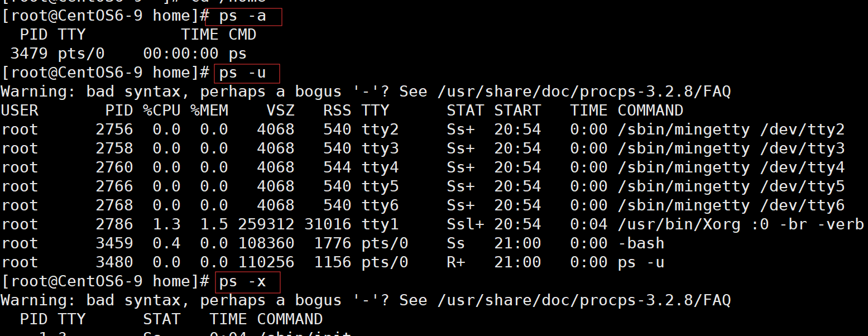
Task: Click the %CPU column header
Action: 161,111
